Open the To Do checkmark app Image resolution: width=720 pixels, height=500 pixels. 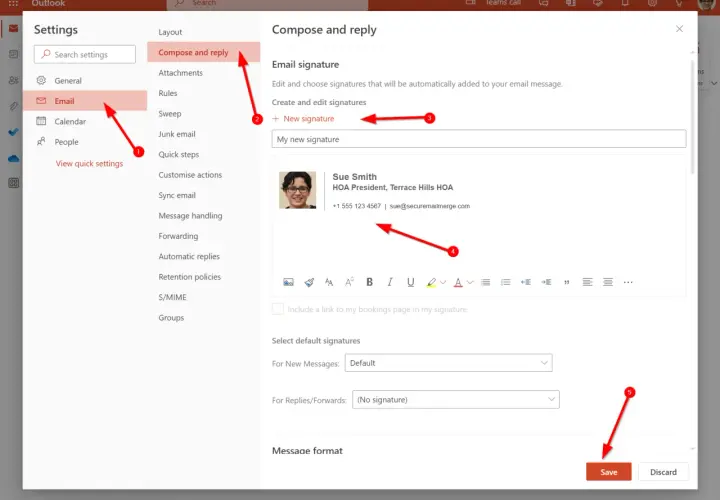[13, 132]
